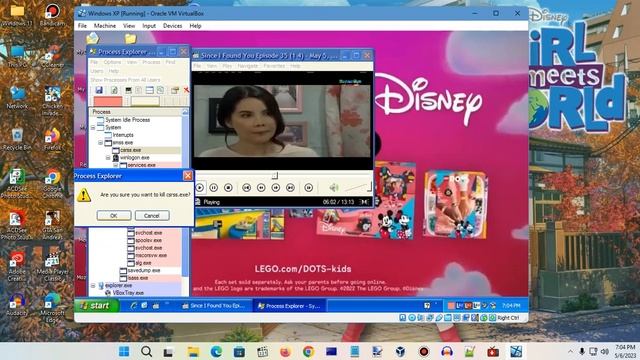Open media player Favorites menu
This screenshot has width=640, height=360.
coord(274,66)
